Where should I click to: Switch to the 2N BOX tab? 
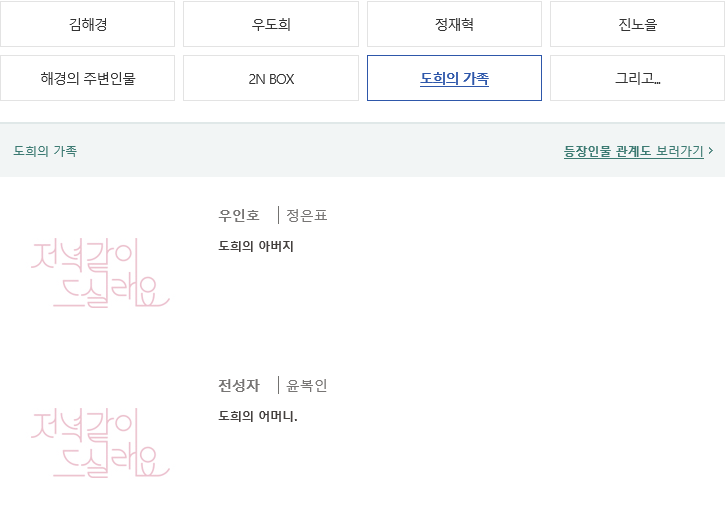coord(271,78)
